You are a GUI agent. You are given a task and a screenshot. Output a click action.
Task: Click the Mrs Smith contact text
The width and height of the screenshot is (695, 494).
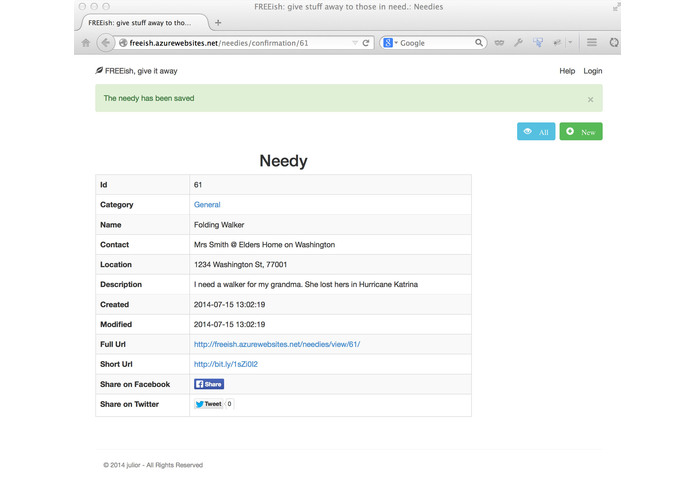tap(264, 245)
